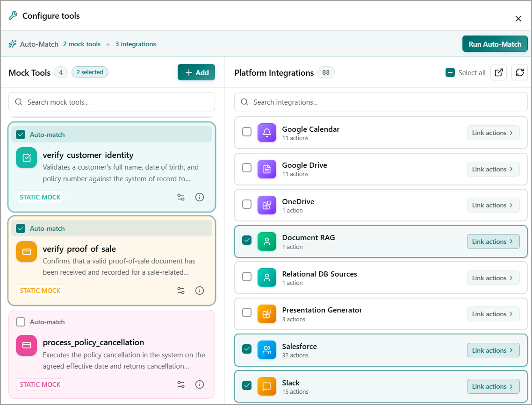Close the Configure tools dialog
This screenshot has height=405, width=532.
(x=518, y=19)
